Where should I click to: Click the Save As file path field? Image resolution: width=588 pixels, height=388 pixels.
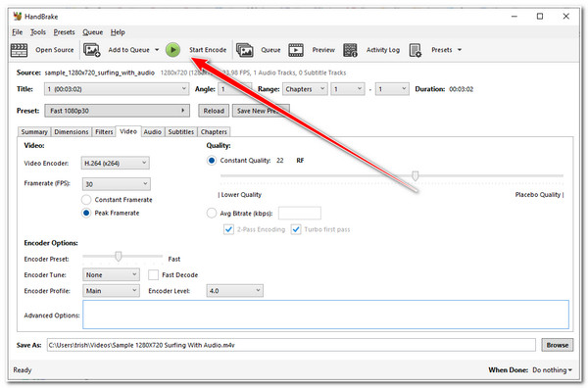pyautogui.click(x=291, y=345)
